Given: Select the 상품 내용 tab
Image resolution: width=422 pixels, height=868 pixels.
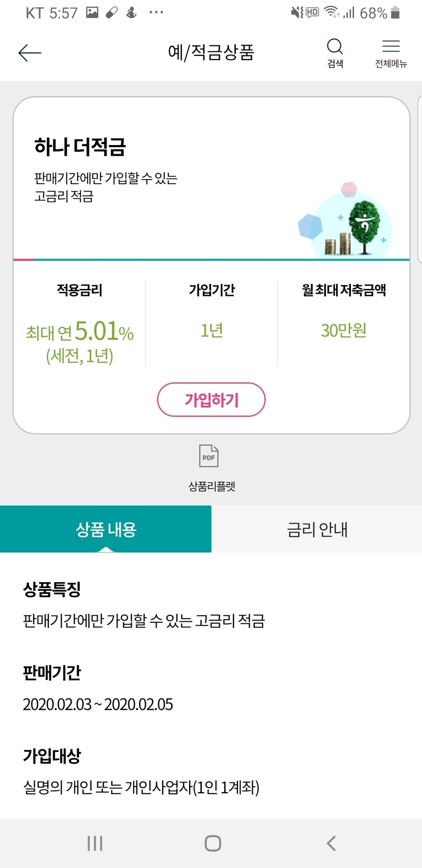Looking at the screenshot, I should click(x=106, y=529).
